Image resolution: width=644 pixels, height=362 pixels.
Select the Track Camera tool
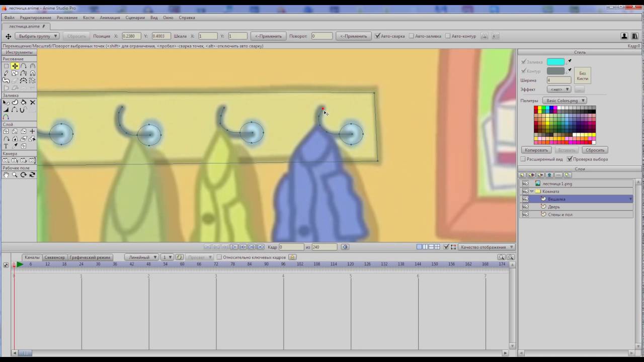coord(6,160)
